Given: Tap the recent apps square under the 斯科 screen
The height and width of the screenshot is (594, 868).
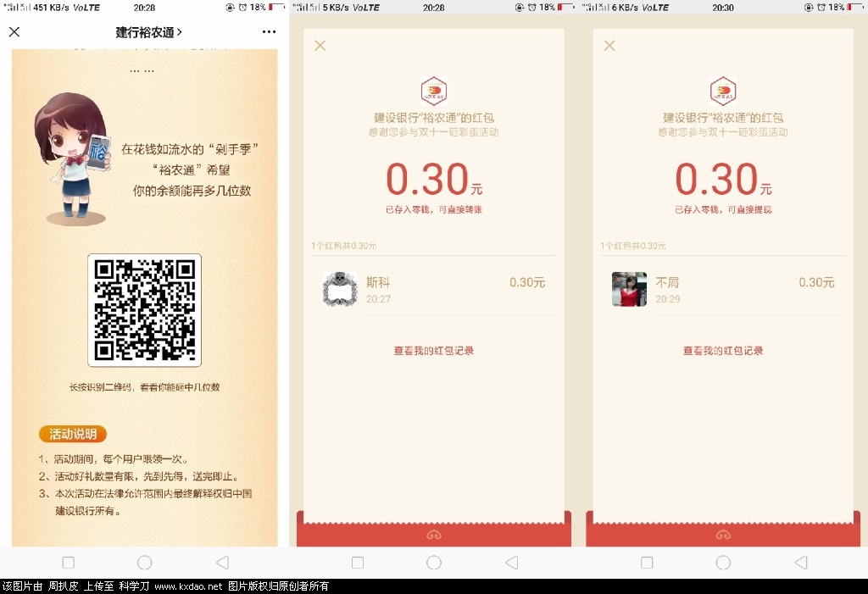Looking at the screenshot, I should (x=358, y=563).
